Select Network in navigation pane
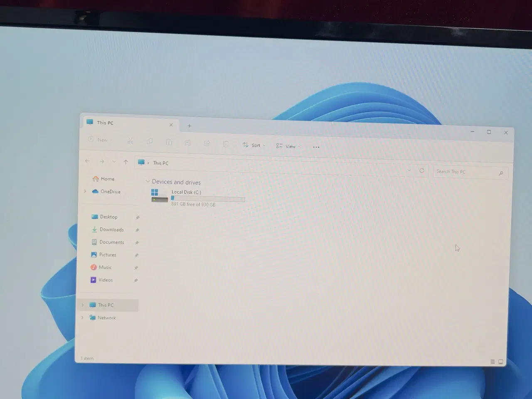Viewport: 532px width, 399px height. [x=102, y=318]
